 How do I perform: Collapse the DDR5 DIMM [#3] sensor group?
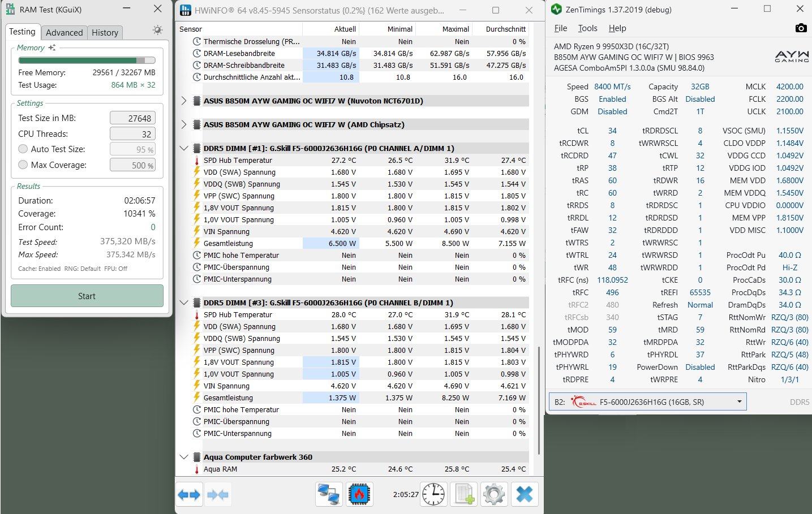183,303
